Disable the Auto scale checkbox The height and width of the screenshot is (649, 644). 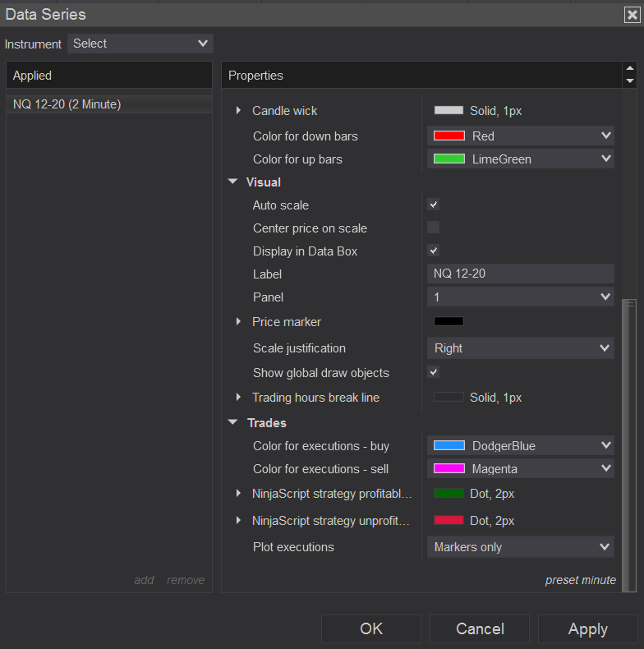click(x=434, y=205)
